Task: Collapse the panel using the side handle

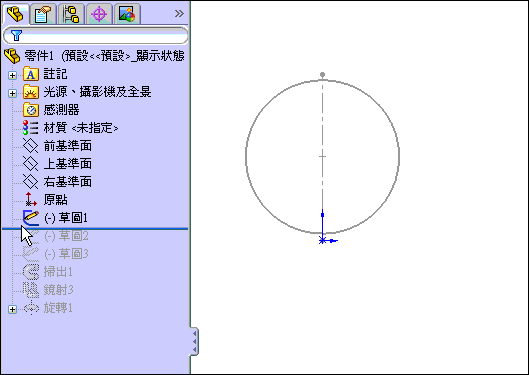Action: tap(194, 342)
